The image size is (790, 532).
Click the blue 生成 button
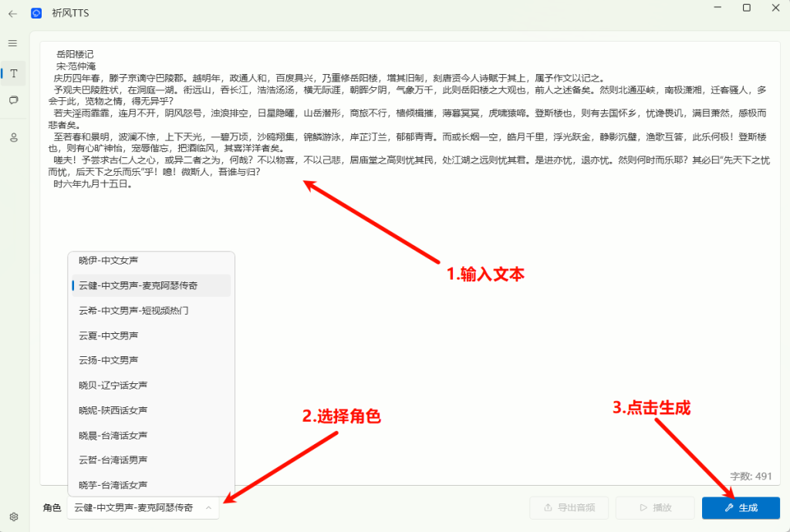pos(741,507)
